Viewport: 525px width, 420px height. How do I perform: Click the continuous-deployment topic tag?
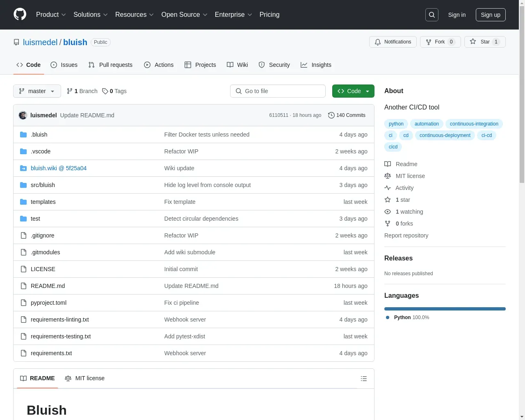[x=445, y=135]
